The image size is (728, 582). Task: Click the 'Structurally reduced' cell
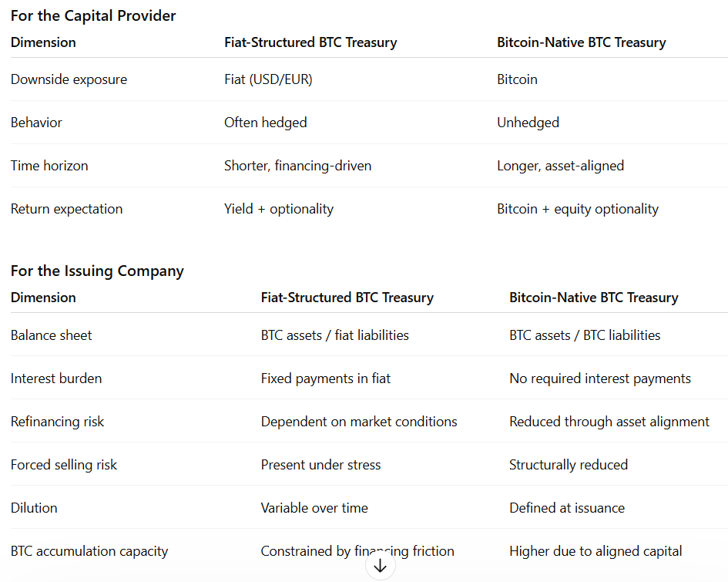click(x=569, y=465)
